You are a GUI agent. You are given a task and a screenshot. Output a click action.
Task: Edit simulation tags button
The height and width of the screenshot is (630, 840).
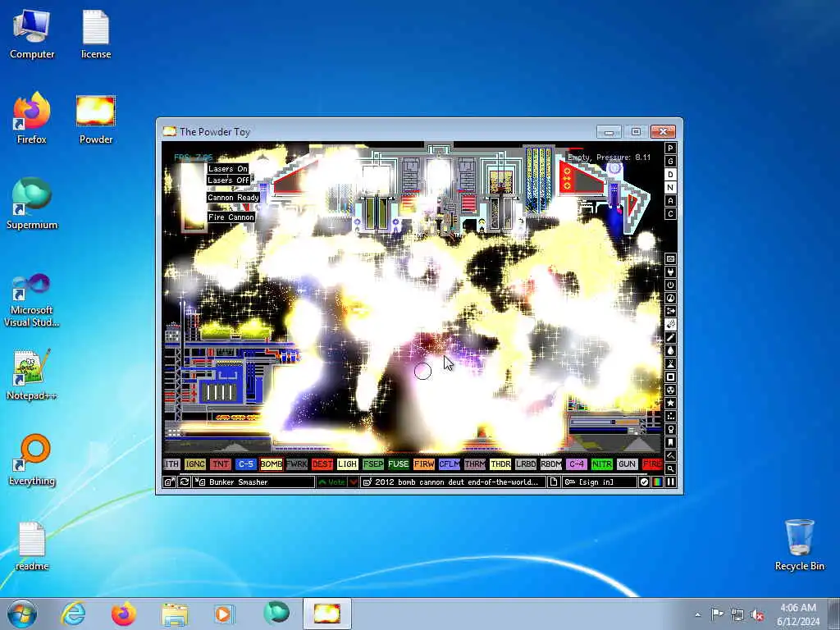point(453,482)
